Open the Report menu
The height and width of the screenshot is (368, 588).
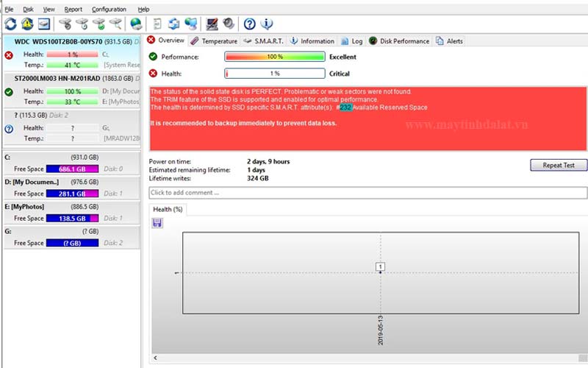(x=73, y=9)
